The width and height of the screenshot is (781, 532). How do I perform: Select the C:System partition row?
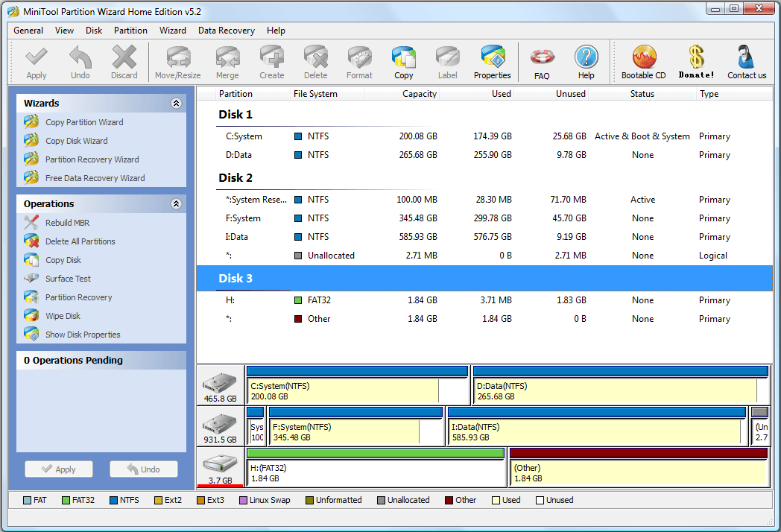pos(484,136)
